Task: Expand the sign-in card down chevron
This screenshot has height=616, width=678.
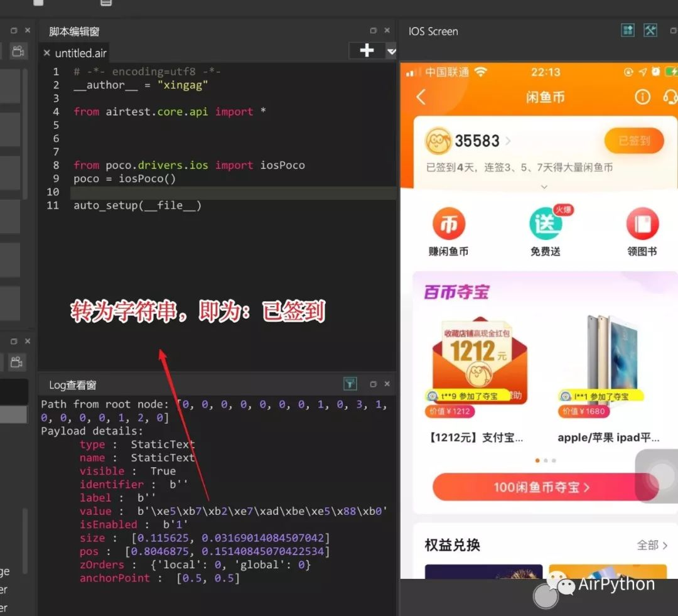Action: (x=544, y=187)
